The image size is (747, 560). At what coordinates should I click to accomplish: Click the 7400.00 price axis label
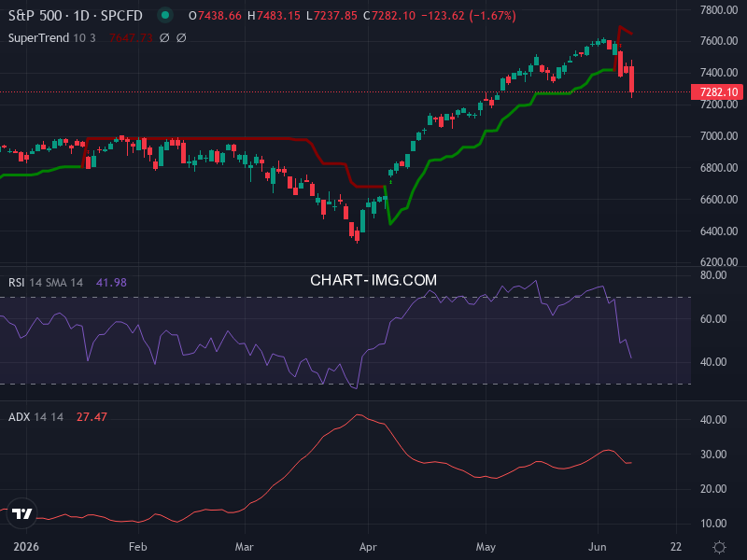pyautogui.click(x=718, y=73)
